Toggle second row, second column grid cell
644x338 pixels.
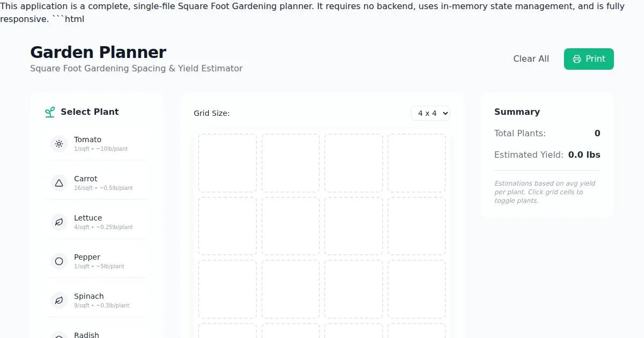(x=290, y=226)
